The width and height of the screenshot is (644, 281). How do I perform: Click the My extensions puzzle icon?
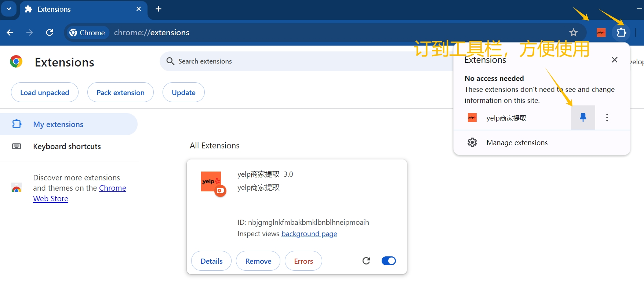tap(17, 124)
